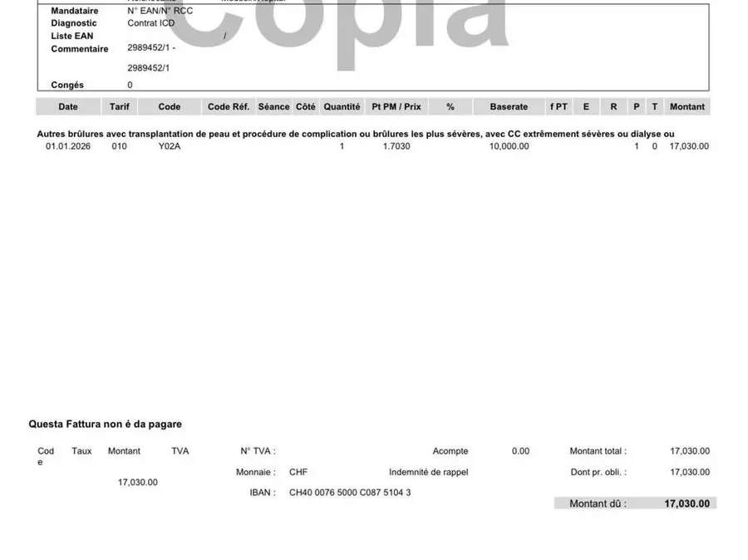Click the Code Réf. column header
This screenshot has width=748, height=560.
[x=229, y=106]
